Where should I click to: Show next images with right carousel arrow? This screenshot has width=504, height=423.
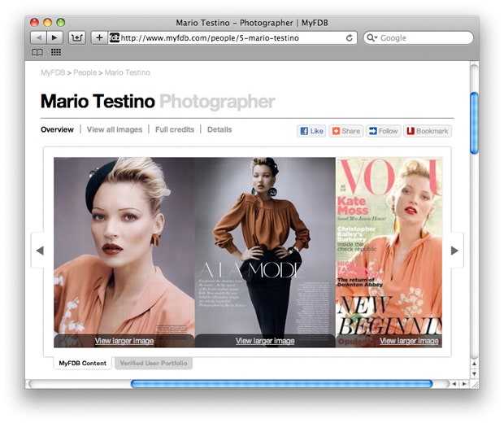(454, 251)
